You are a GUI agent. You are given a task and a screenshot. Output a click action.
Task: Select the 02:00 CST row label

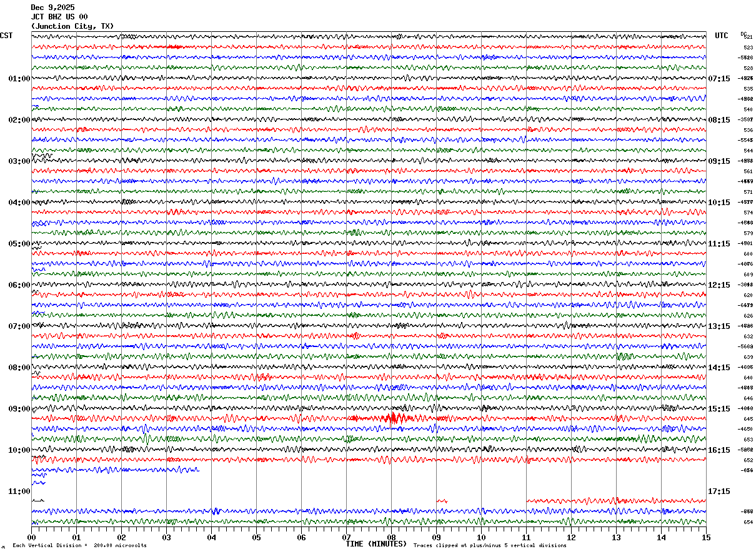tap(19, 120)
